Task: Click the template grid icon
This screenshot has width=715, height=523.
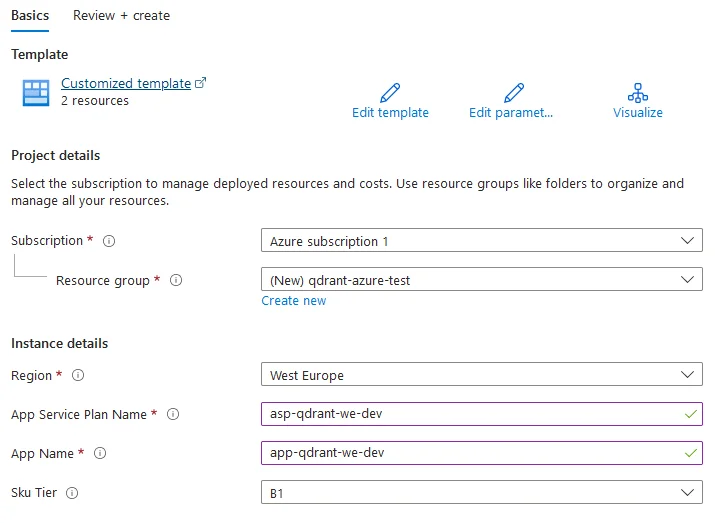Action: (36, 93)
